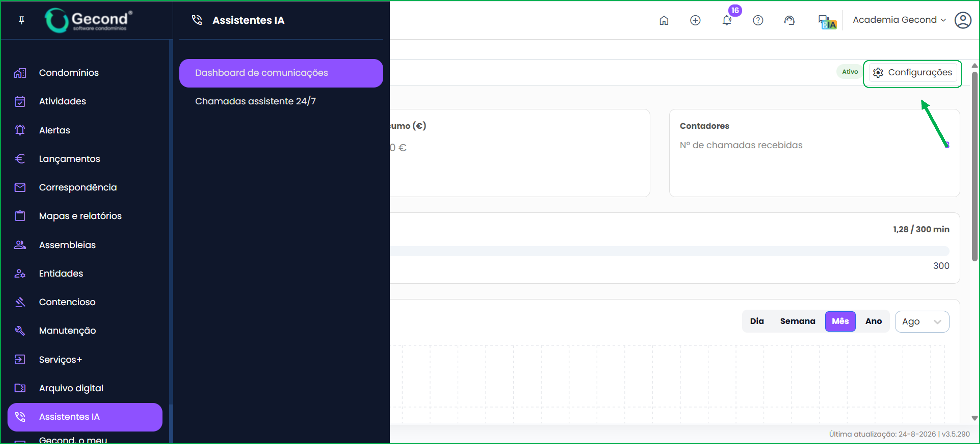Open the Entidades menu
980x444 pixels.
[85, 273]
